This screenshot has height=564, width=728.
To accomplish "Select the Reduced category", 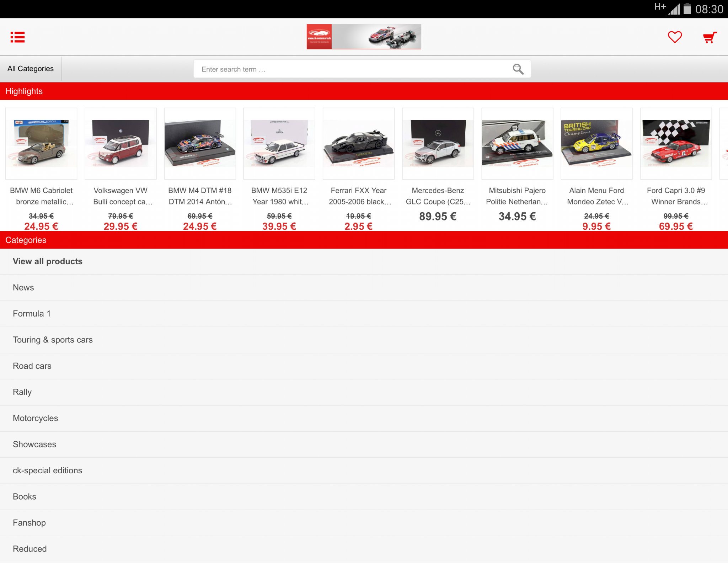I will 30,549.
